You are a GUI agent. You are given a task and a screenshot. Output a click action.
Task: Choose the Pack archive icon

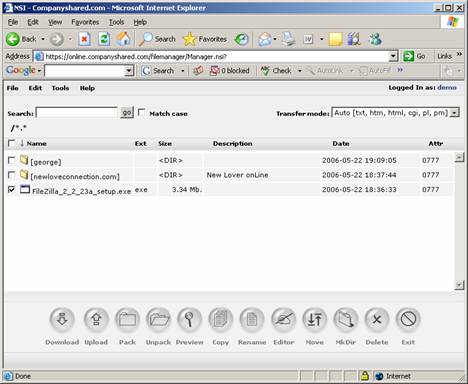pos(127,319)
